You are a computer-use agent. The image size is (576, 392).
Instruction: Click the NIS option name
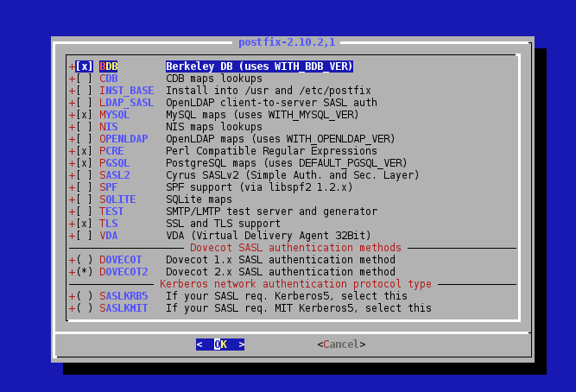[108, 127]
